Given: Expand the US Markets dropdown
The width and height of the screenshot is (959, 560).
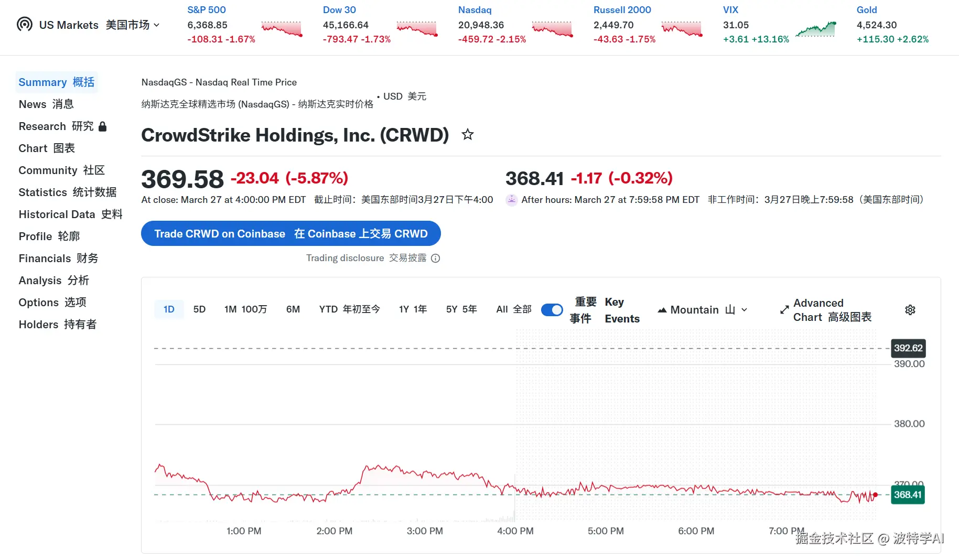Looking at the screenshot, I should (x=157, y=25).
